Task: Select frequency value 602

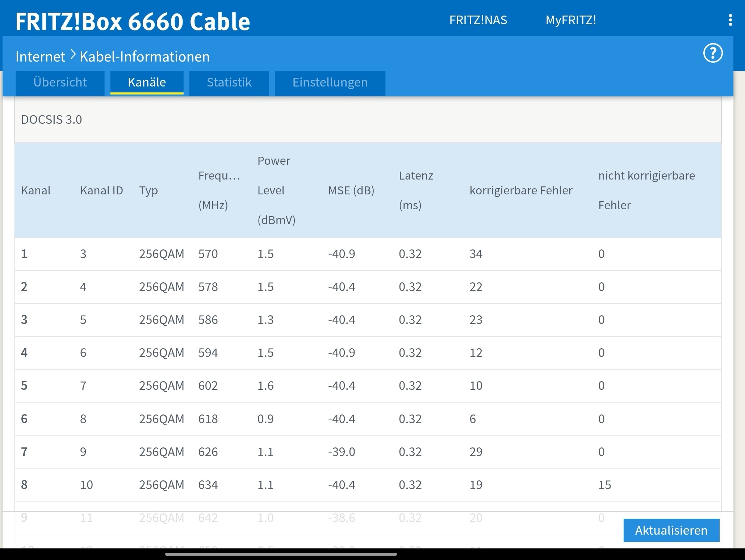Action: coord(208,386)
